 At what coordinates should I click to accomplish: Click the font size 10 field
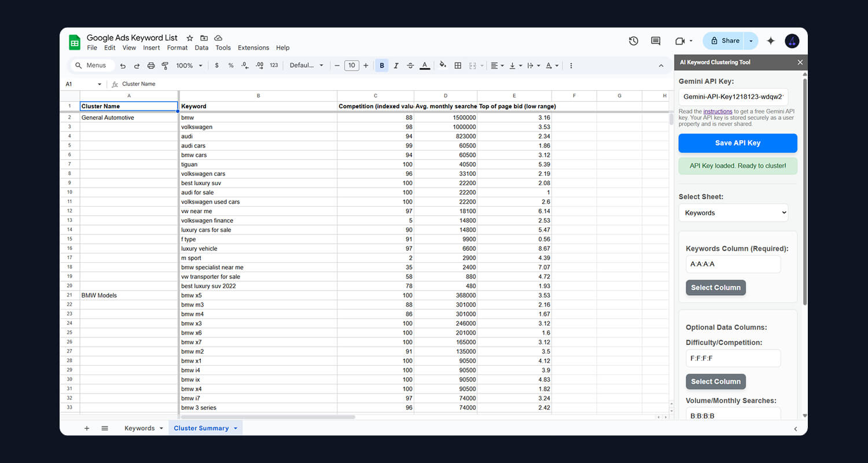click(x=352, y=65)
